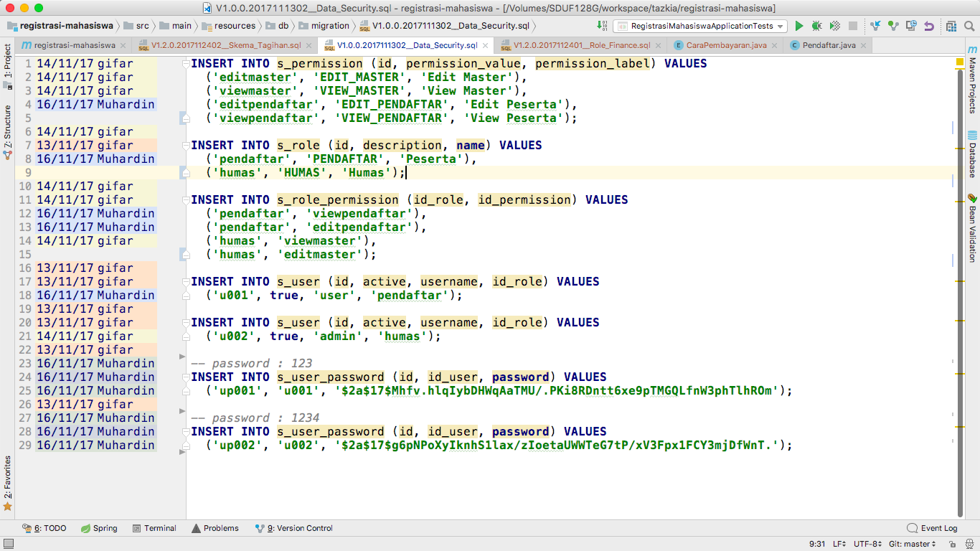980x551 pixels.
Task: Open Maven Projects side panel
Action: 972,80
